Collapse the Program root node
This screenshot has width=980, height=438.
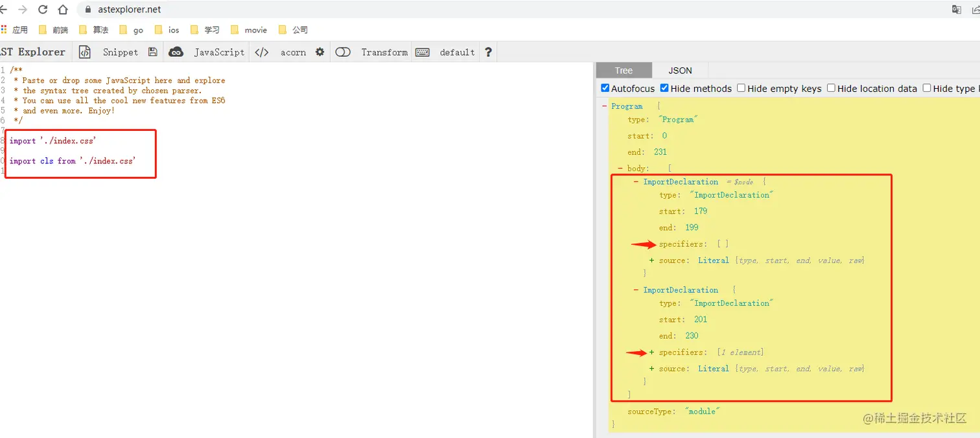pos(605,106)
